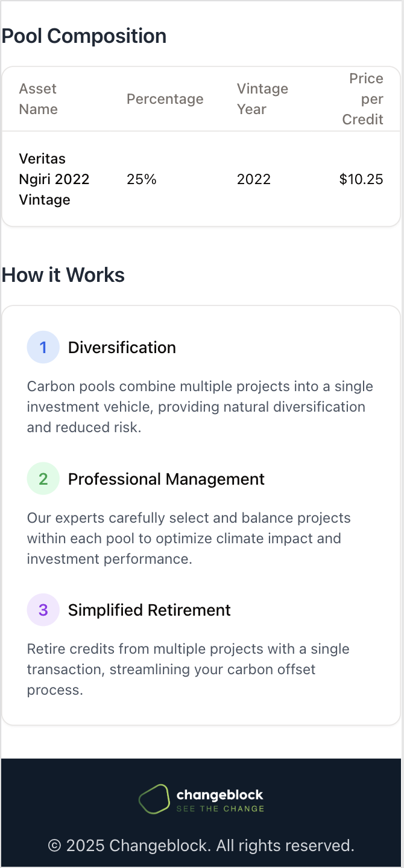404x868 pixels.
Task: Click the blue step 1 circle
Action: point(43,347)
